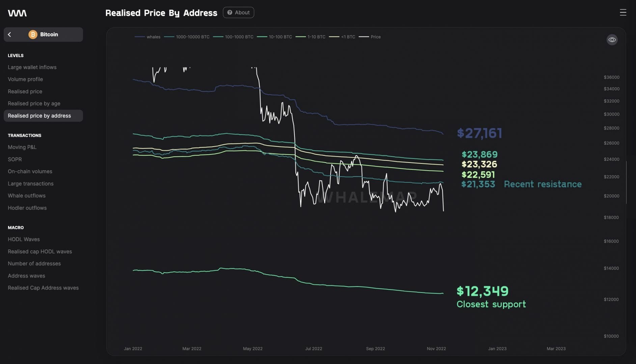The height and width of the screenshot is (364, 636).
Task: Open On-chain volumes
Action: (30, 171)
